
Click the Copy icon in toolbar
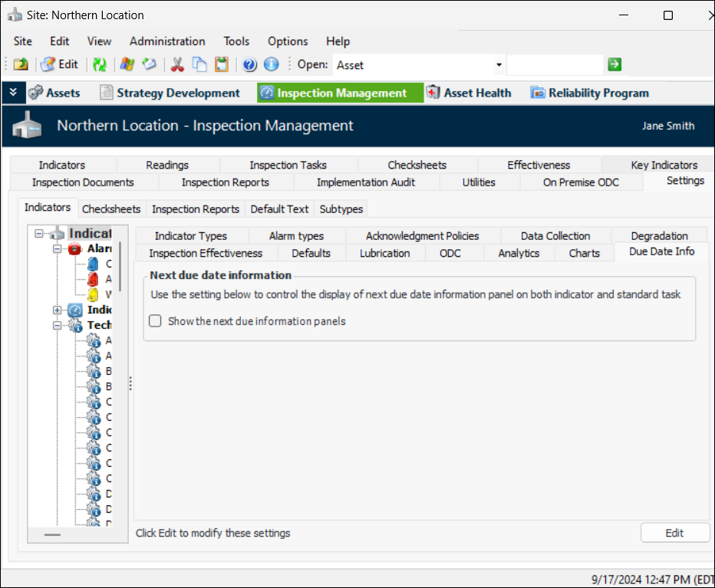click(x=199, y=65)
